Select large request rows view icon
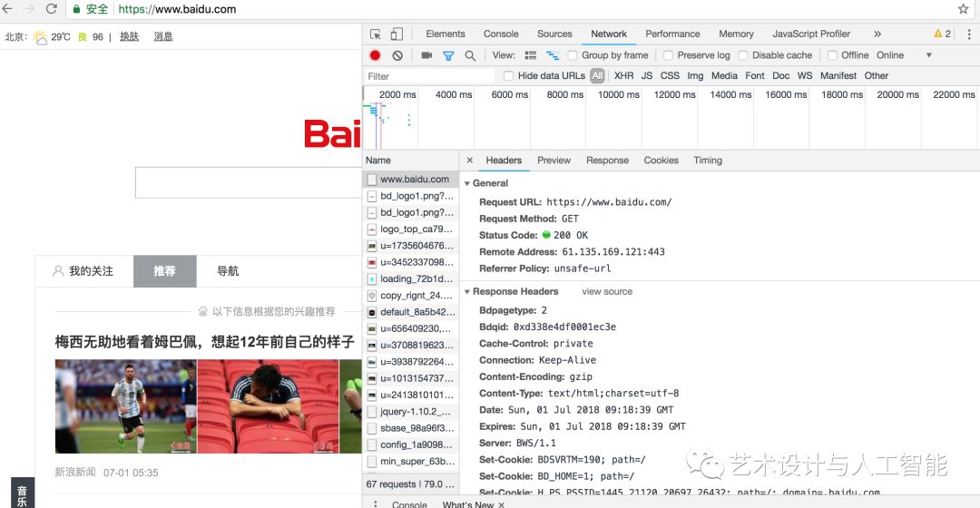The image size is (980, 508). tap(531, 55)
